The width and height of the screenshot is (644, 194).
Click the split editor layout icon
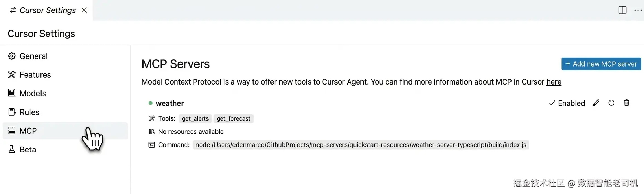pos(622,10)
